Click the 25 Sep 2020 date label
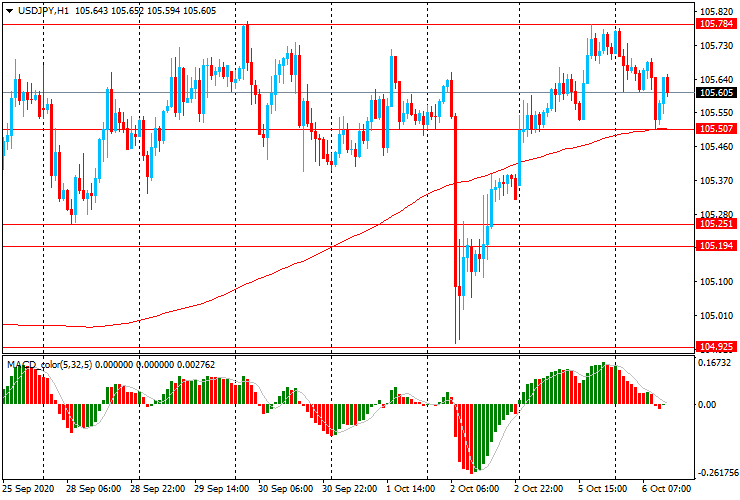The width and height of the screenshot is (740, 500). [x=26, y=490]
